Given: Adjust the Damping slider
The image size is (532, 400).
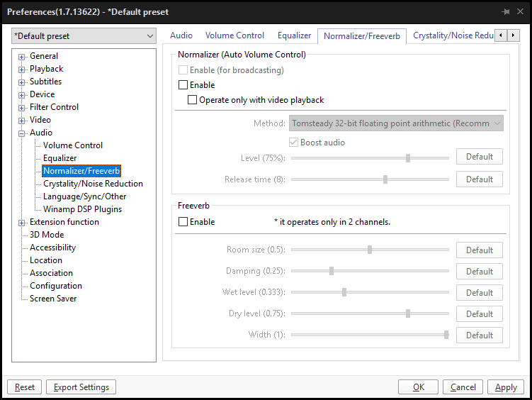Looking at the screenshot, I should tap(331, 271).
